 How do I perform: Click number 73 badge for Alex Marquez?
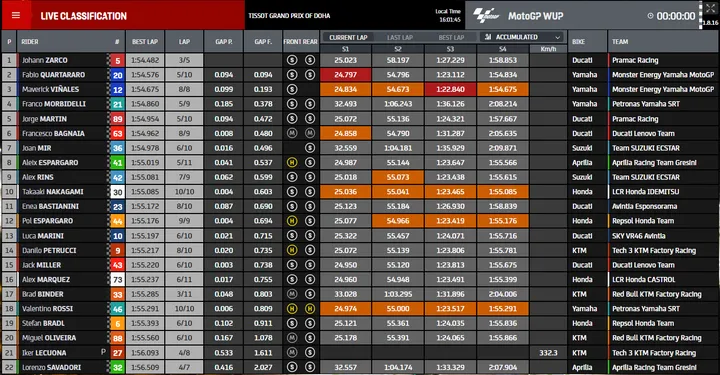(x=118, y=280)
